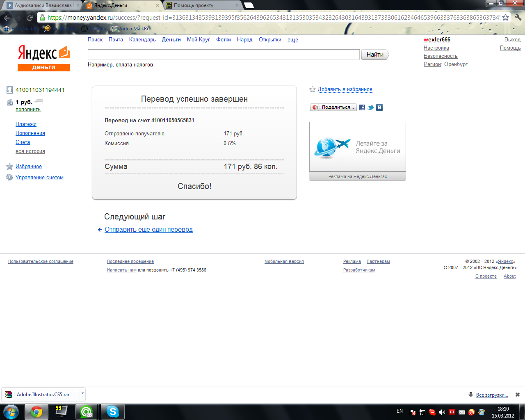Click into the Yandex search field
The height and width of the screenshot is (420, 525).
pyautogui.click(x=224, y=55)
